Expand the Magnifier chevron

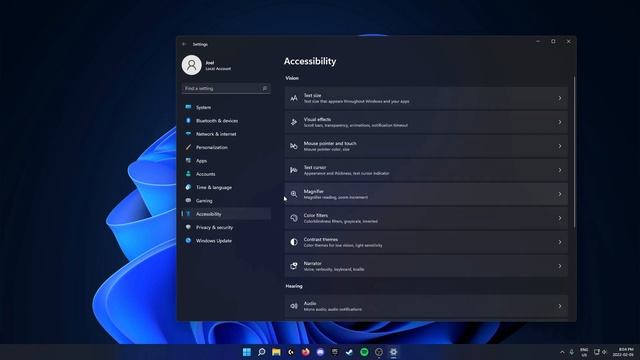tap(560, 194)
